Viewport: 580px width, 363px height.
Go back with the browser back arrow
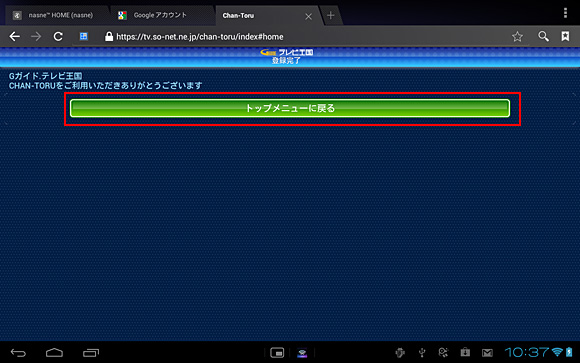(14, 36)
